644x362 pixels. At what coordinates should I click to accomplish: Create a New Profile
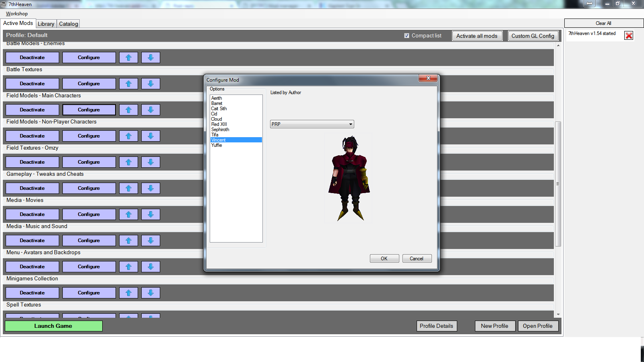495,326
